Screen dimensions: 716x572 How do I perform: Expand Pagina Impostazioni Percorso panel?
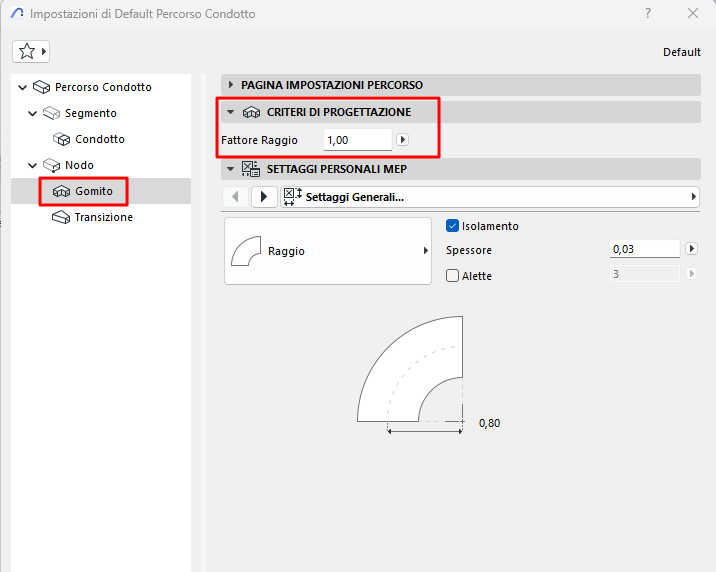(231, 84)
